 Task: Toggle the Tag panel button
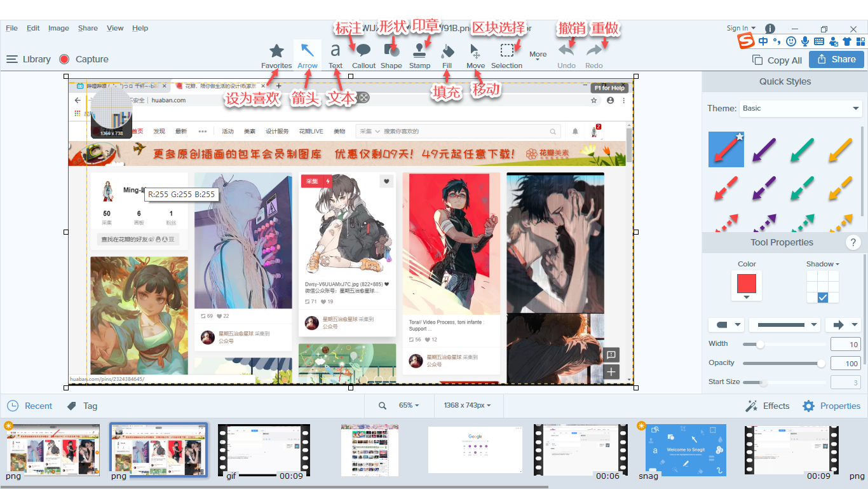(82, 406)
